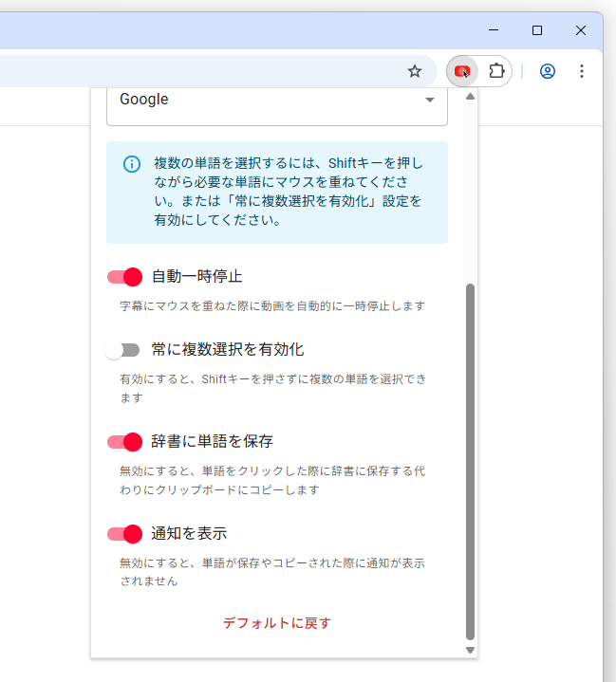Viewport: 616px width, 682px height.
Task: Open the red subtitle extension icon
Action: point(462,71)
